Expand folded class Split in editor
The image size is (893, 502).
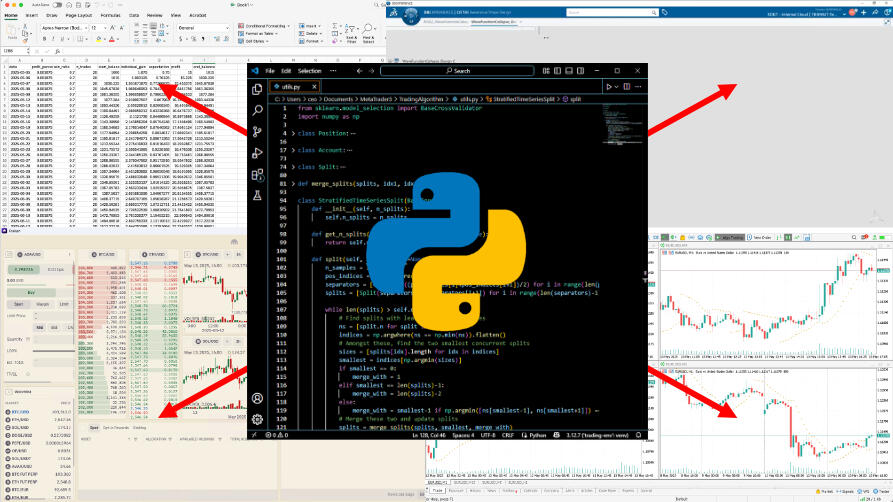tap(293, 167)
